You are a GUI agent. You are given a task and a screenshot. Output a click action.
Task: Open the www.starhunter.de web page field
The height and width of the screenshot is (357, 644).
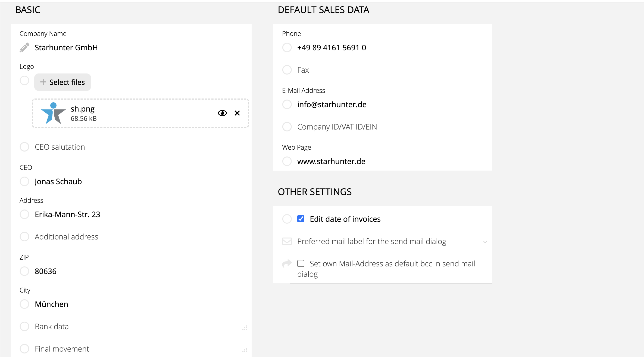[x=331, y=161]
